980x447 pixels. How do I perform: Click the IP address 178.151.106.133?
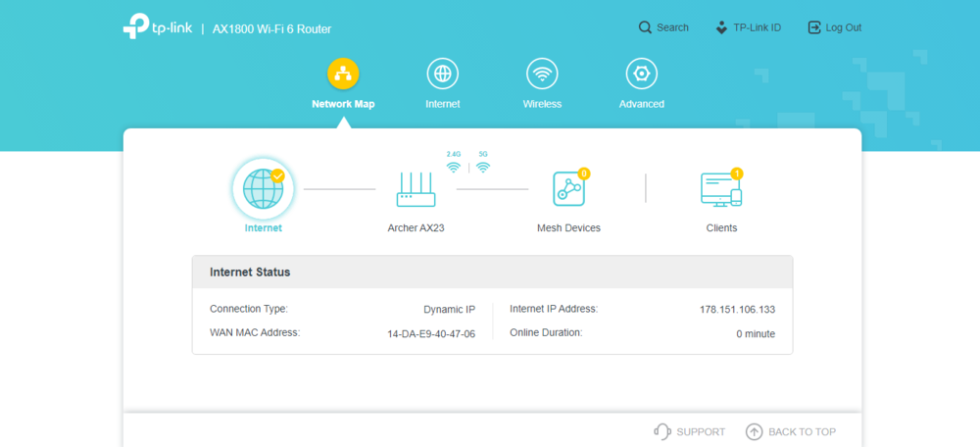click(738, 310)
